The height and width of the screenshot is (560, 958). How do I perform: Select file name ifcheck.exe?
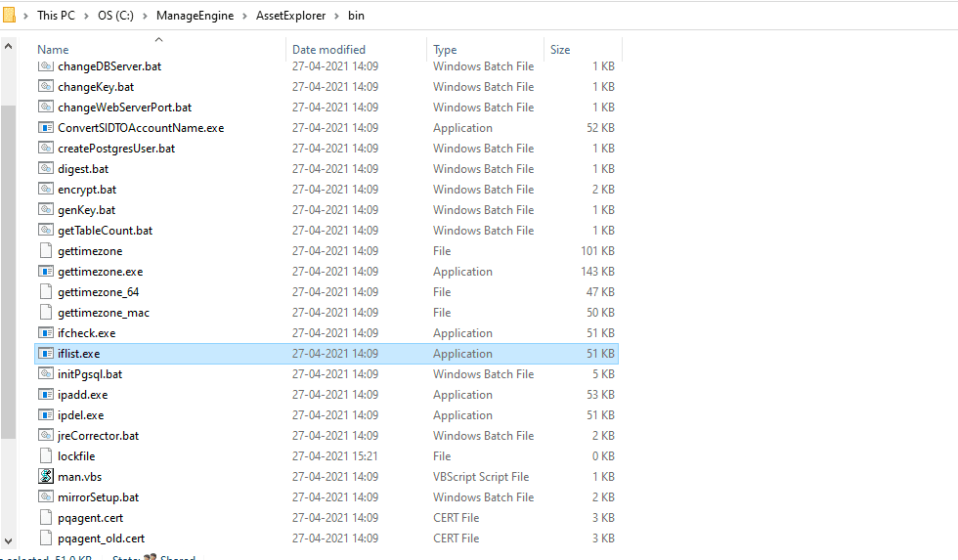[x=86, y=333]
